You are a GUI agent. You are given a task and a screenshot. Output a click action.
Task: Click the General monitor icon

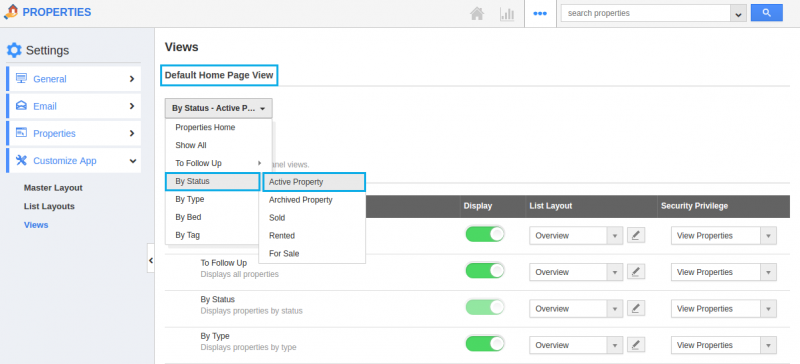(x=21, y=79)
